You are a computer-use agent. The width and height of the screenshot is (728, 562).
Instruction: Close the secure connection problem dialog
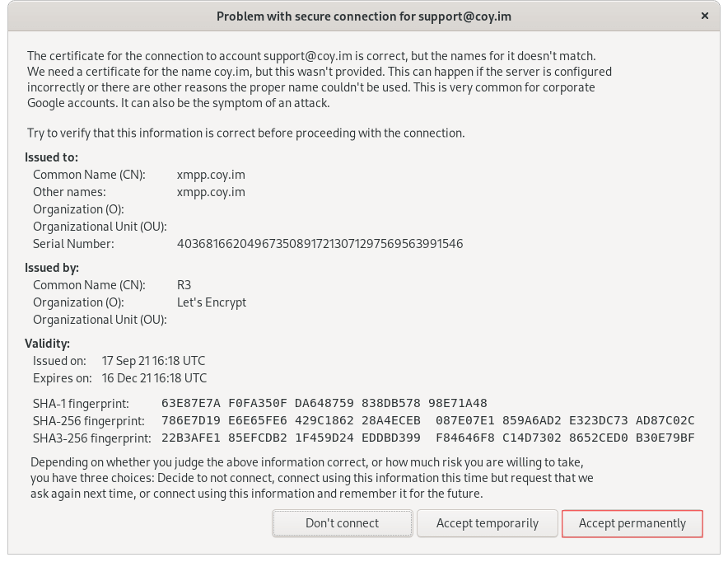[705, 16]
